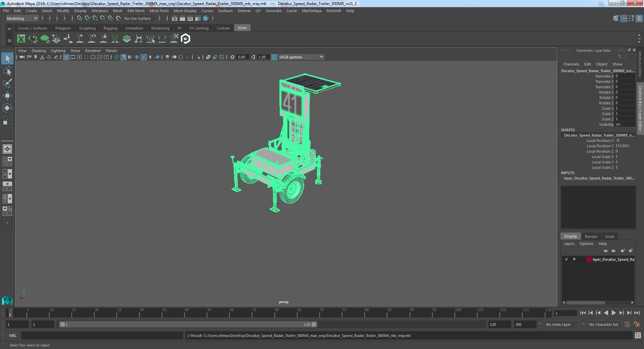Image resolution: width=644 pixels, height=349 pixels.
Task: Click the XGen window shelf icon
Action: (21, 39)
